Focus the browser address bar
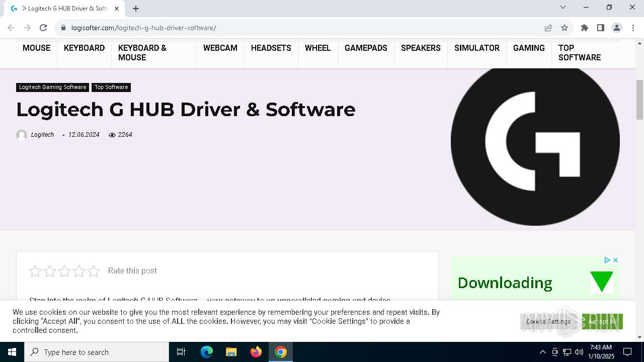Viewport: 644px width, 362px height. point(302,28)
